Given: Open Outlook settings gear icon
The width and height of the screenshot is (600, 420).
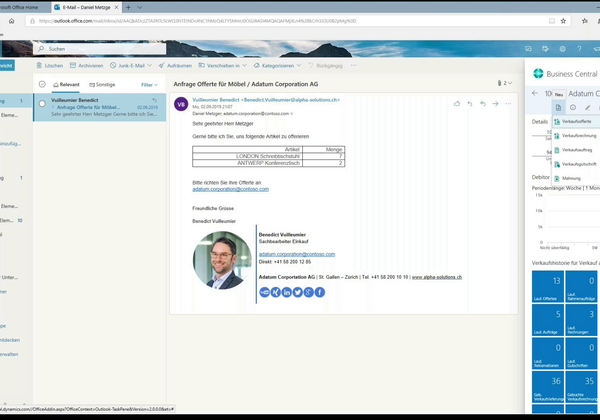Looking at the screenshot, I should [562, 49].
